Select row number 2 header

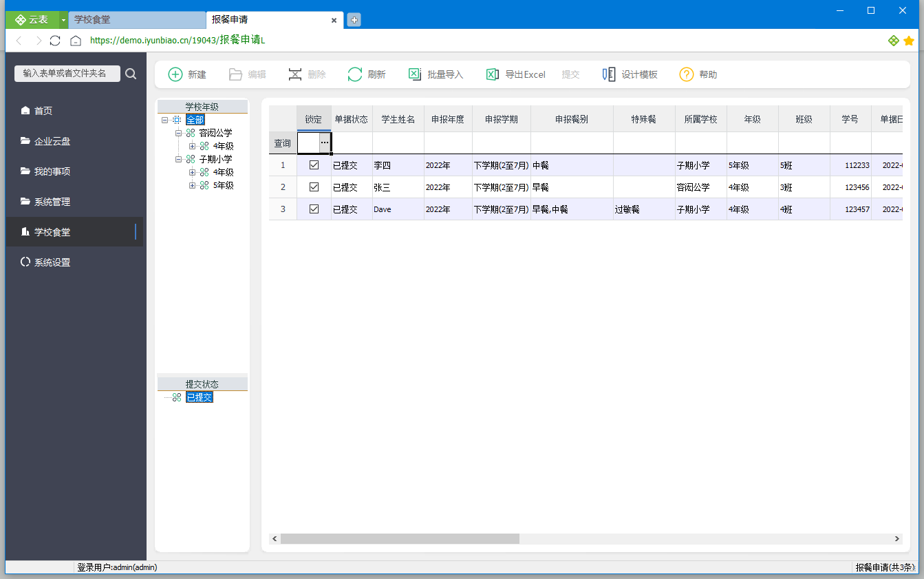pyautogui.click(x=283, y=187)
